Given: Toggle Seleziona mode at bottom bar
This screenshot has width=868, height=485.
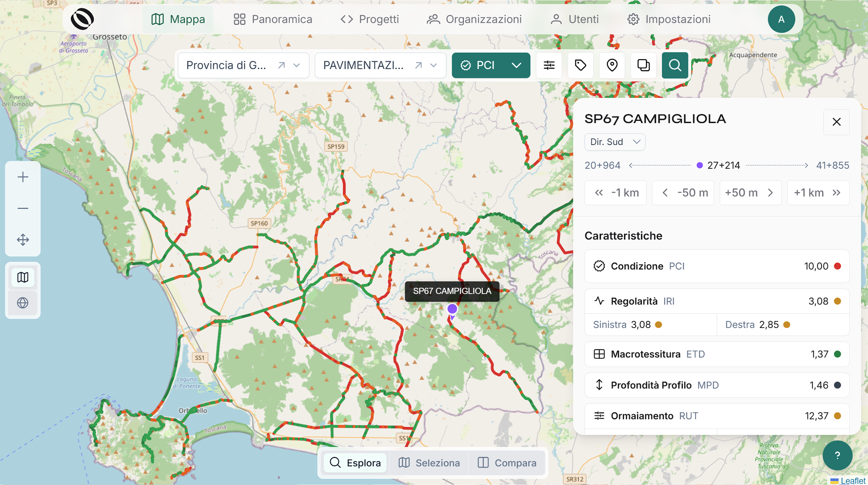Looking at the screenshot, I should (429, 463).
